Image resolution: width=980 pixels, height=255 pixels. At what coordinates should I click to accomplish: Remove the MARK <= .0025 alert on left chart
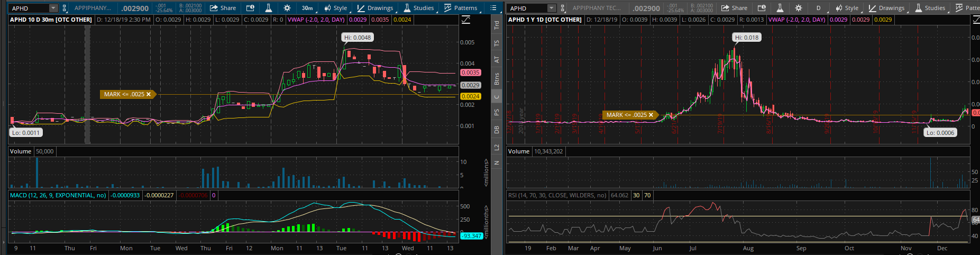coord(149,94)
